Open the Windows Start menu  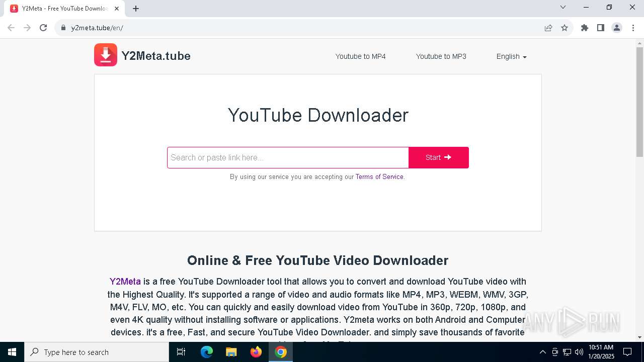(12, 352)
